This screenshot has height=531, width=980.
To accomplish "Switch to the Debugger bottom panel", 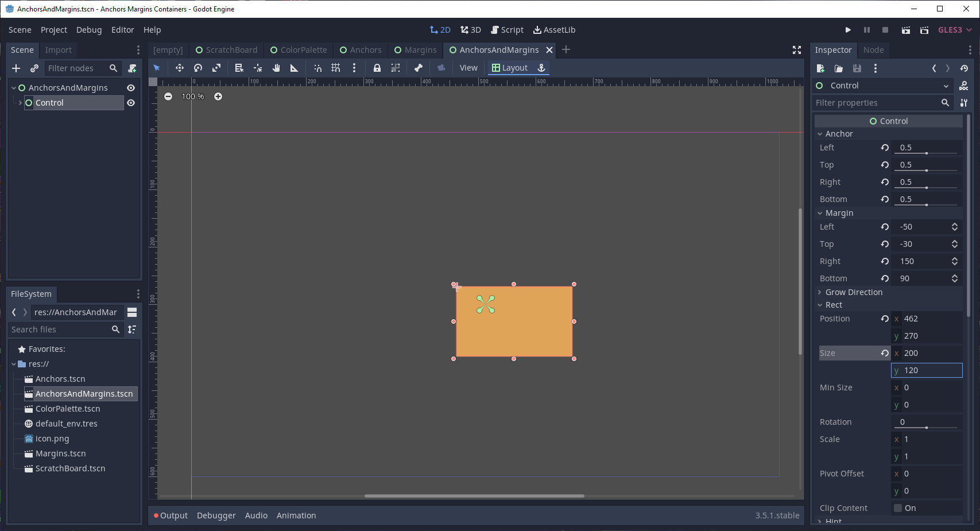I will click(x=216, y=515).
